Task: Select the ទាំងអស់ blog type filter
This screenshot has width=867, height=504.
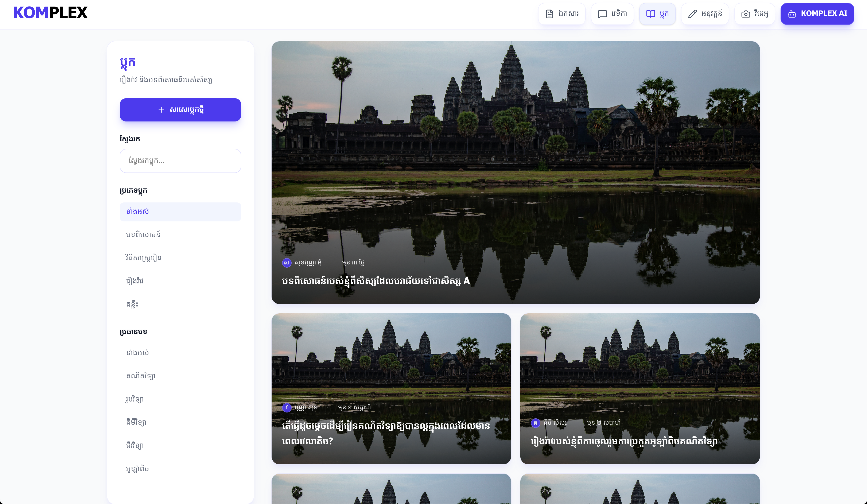Action: 180,212
